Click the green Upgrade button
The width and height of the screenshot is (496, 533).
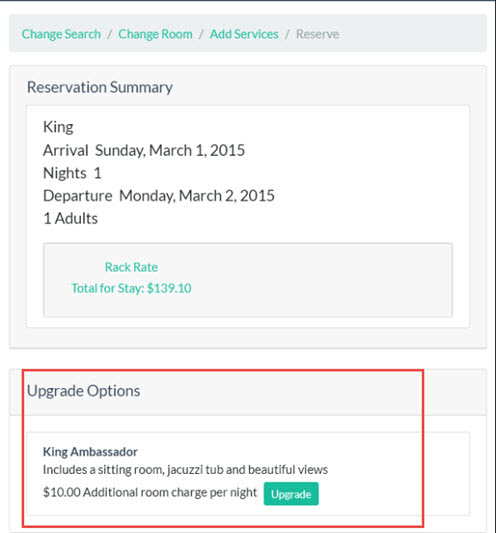pos(291,494)
